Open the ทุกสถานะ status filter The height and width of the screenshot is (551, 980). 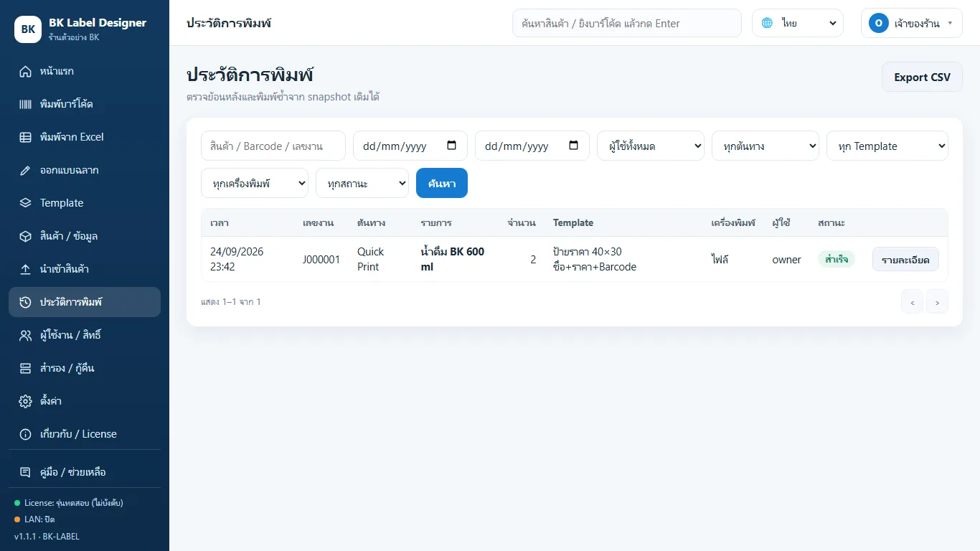coord(362,183)
